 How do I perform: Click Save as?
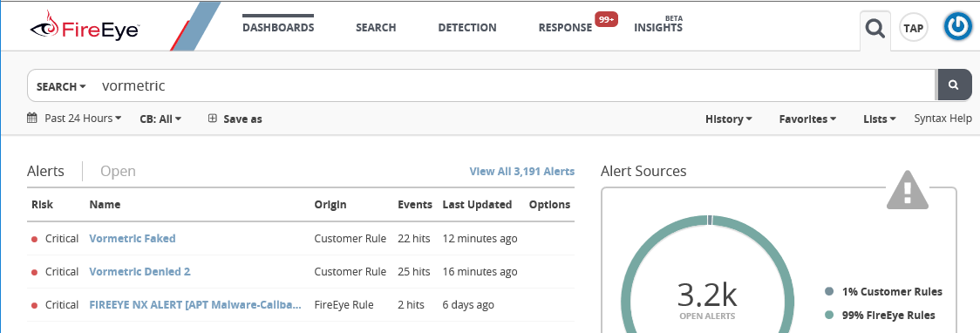242,119
